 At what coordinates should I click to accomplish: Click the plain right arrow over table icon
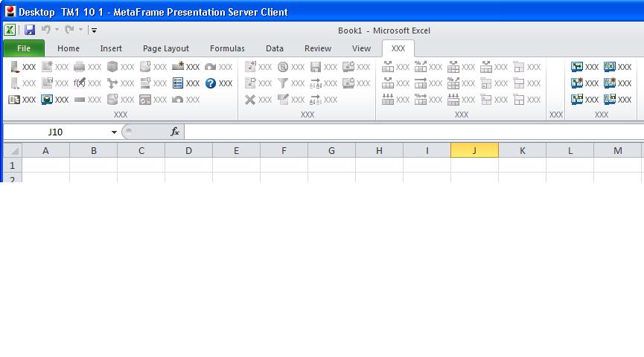point(421,83)
